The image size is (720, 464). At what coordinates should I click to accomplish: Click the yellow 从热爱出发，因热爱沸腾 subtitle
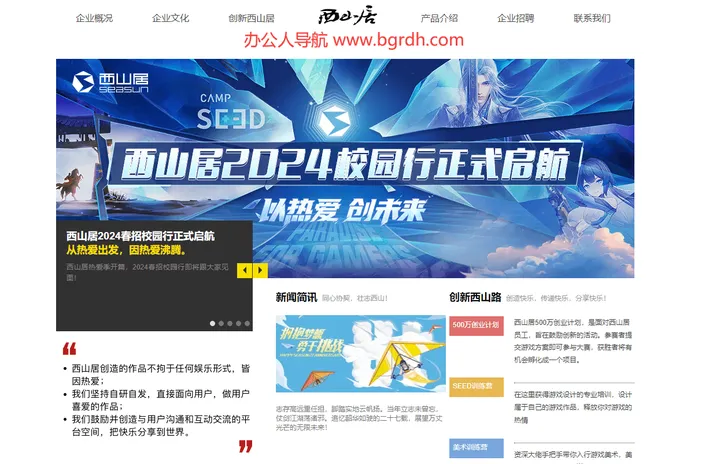pyautogui.click(x=126, y=250)
